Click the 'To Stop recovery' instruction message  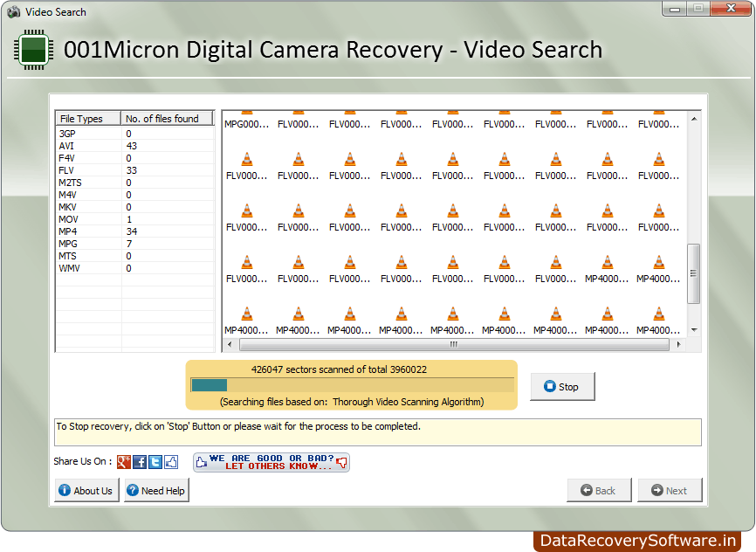pyautogui.click(x=238, y=426)
